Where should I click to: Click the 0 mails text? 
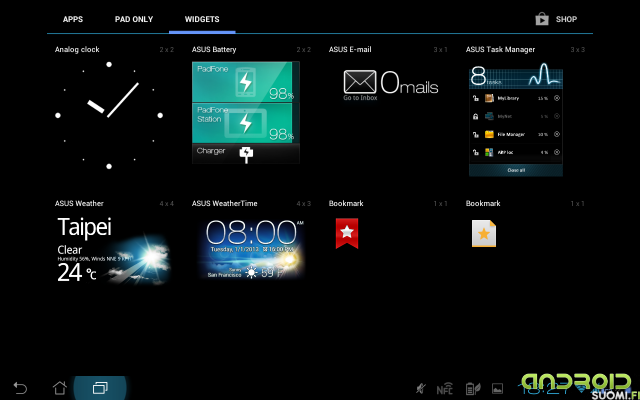tap(409, 82)
